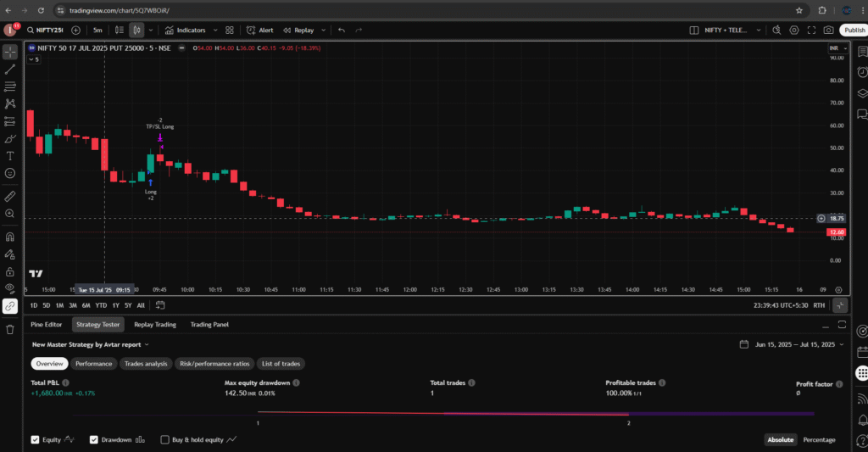Open the forecasting and measurement tools
The height and width of the screenshot is (452, 868).
click(10, 121)
